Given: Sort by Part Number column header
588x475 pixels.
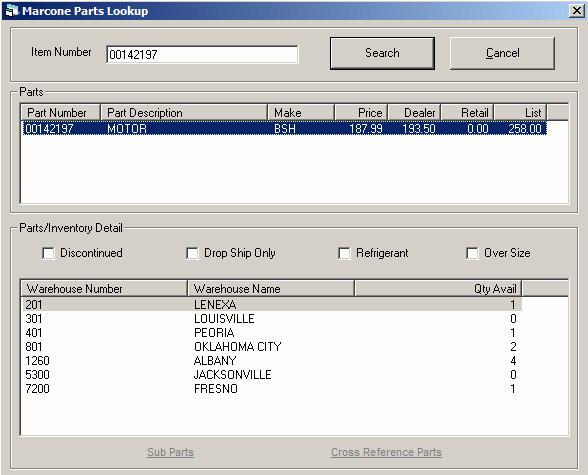Looking at the screenshot, I should [60, 112].
